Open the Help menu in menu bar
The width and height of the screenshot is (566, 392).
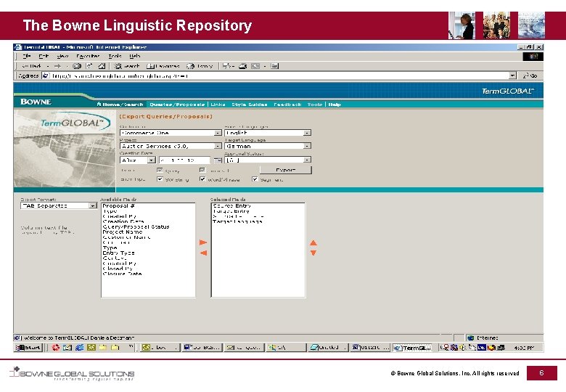coord(135,57)
